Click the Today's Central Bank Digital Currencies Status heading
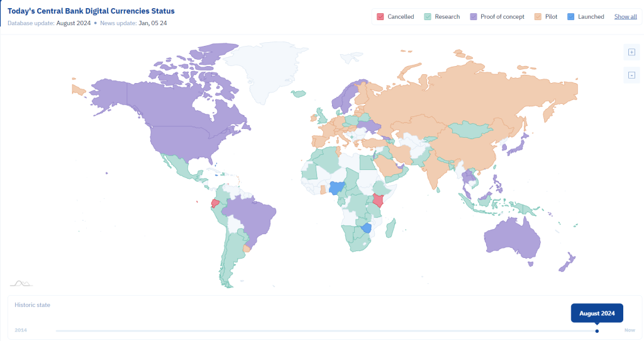This screenshot has width=644, height=341. 91,11
